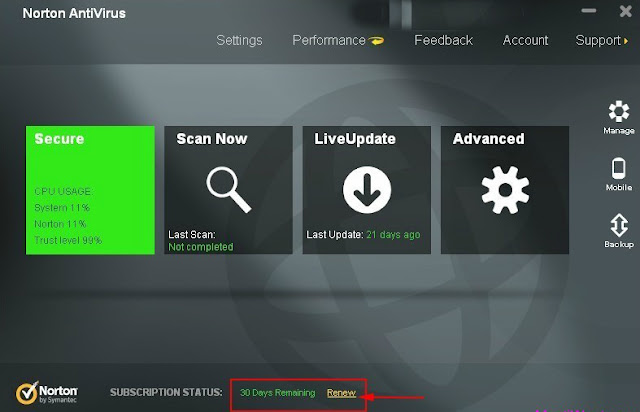Click the Not completed scan status
Image resolution: width=640 pixels, height=412 pixels.
(x=201, y=247)
